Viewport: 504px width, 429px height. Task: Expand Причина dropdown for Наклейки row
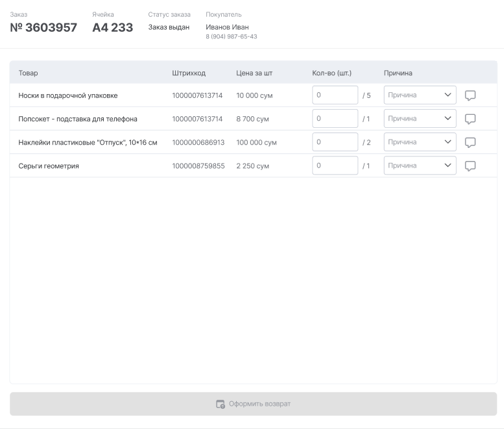click(420, 142)
